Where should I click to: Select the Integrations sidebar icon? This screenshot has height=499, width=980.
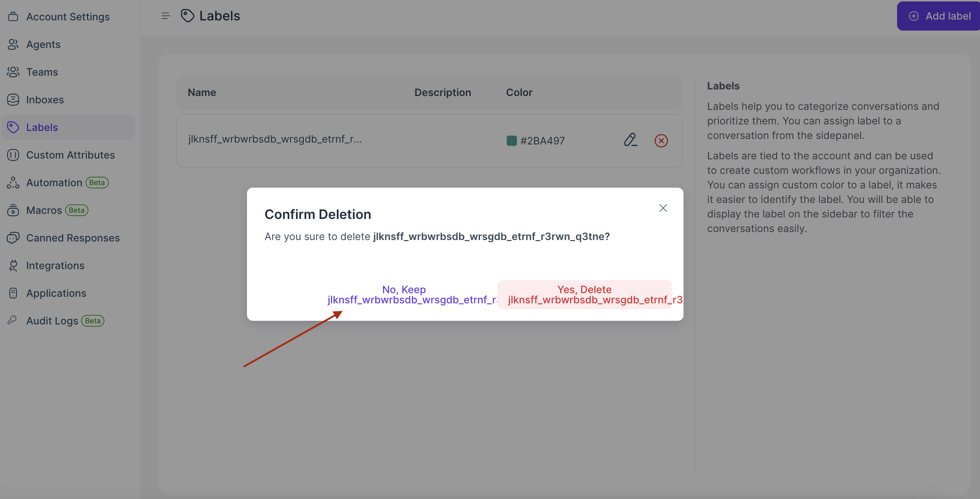(13, 266)
